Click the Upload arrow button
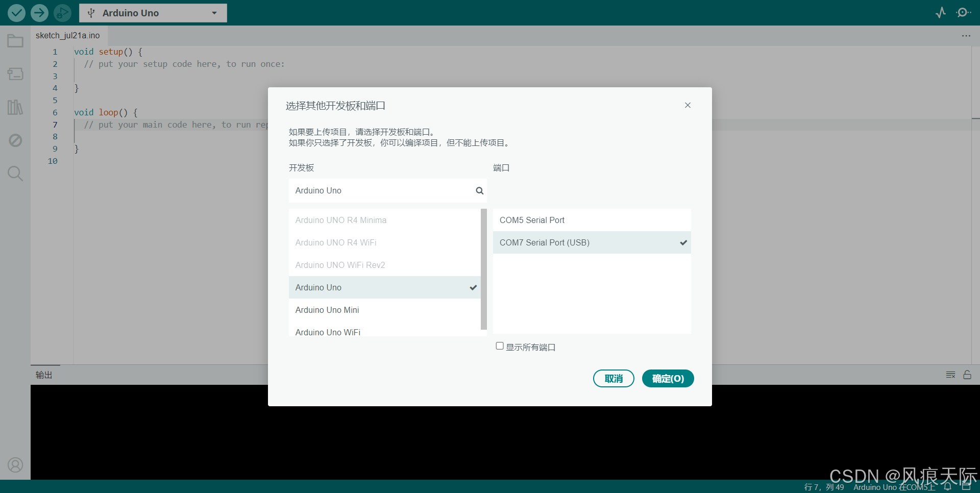This screenshot has height=493, width=980. [39, 13]
